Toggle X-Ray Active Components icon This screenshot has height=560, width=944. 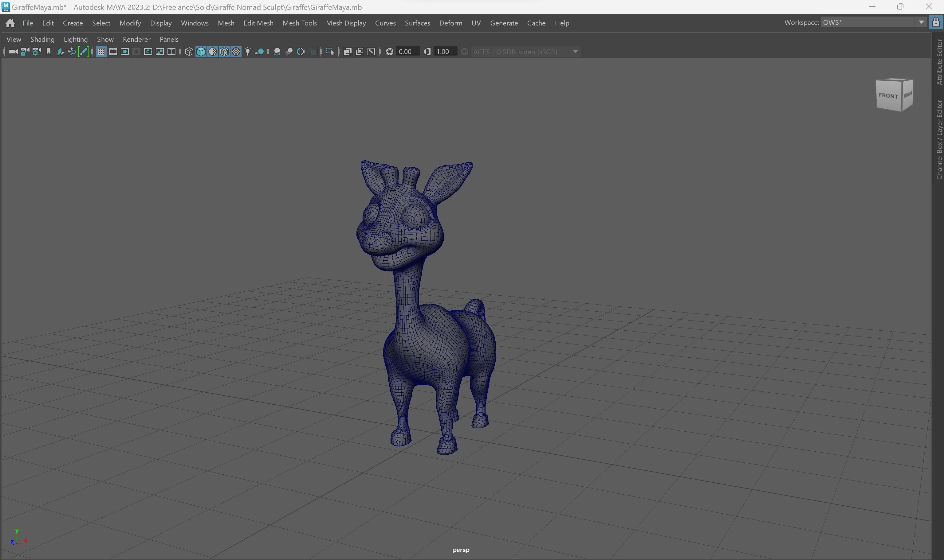[x=360, y=52]
